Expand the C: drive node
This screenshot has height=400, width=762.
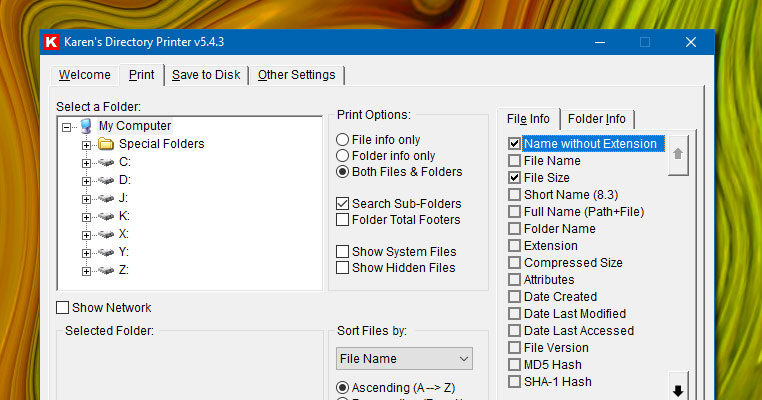(87, 163)
